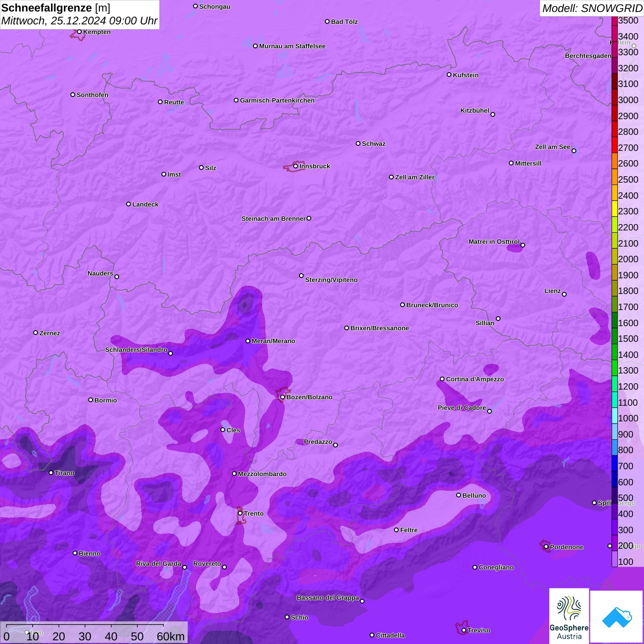Click the Schlanders/Silandro label

point(136,350)
